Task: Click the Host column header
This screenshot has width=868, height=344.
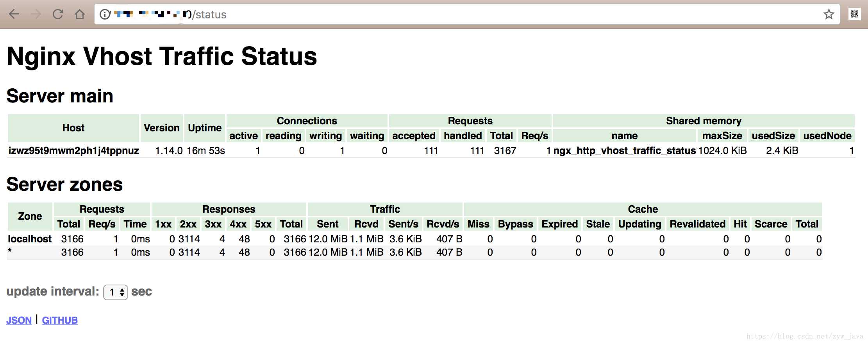Action: 73,128
